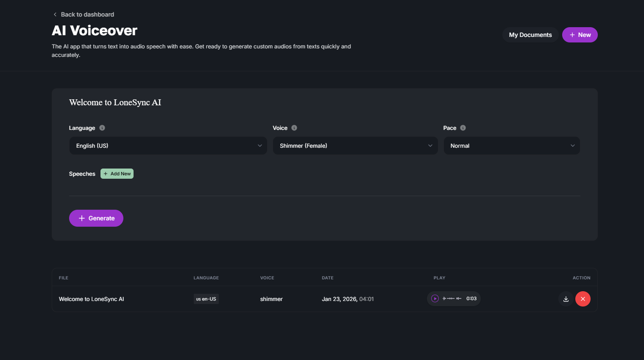This screenshot has width=644, height=360.
Task: Select the Welcome to LoneSync AI table row name
Action: (92, 299)
